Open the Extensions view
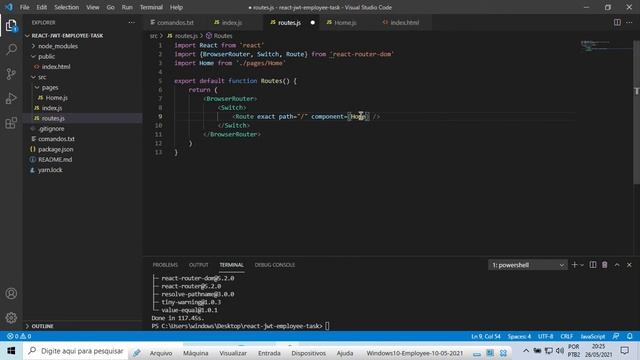This screenshot has width=640, height=360. coord(11,122)
